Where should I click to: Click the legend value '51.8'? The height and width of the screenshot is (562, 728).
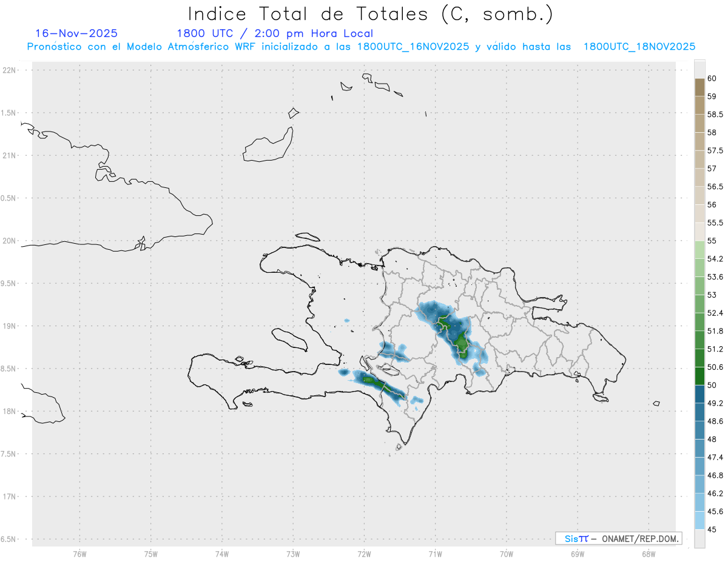click(x=715, y=331)
